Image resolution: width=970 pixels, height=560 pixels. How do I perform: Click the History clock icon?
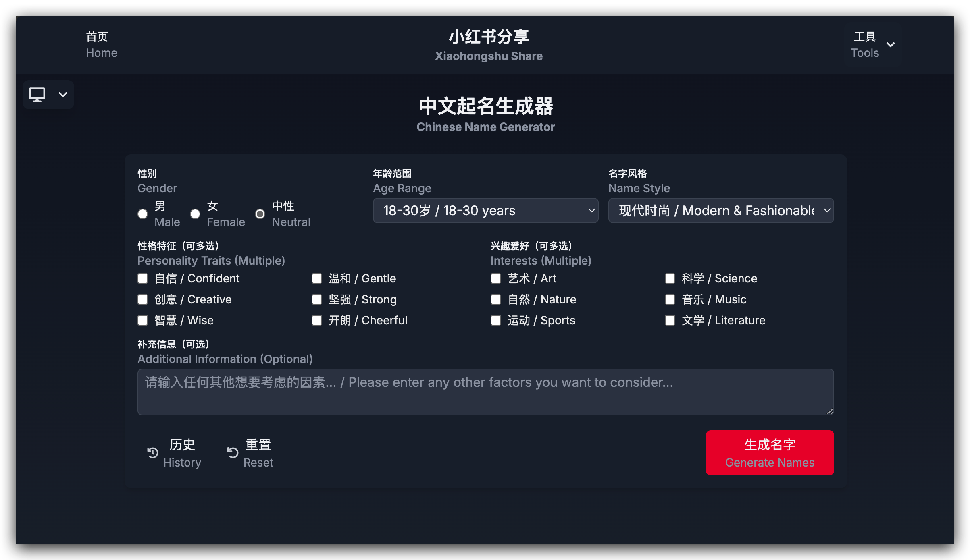pos(153,453)
